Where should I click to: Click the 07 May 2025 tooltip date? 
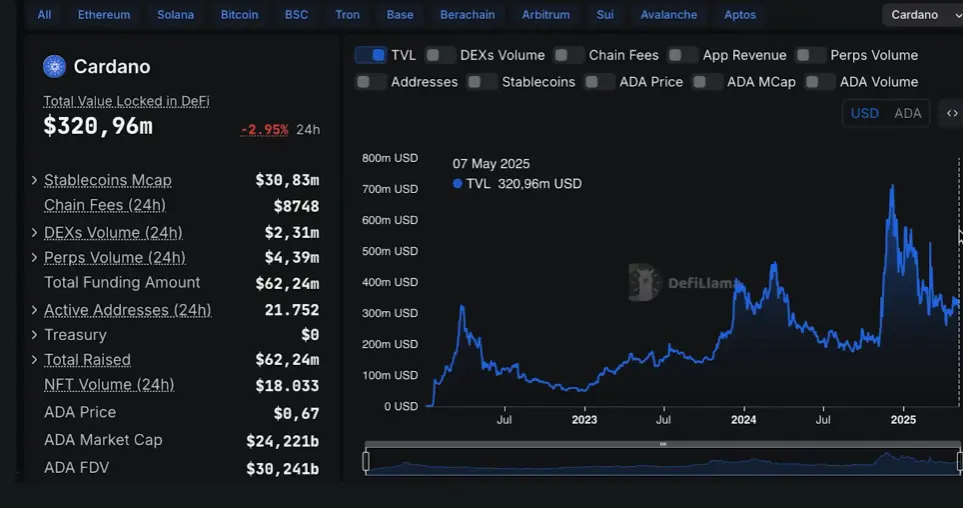[491, 164]
